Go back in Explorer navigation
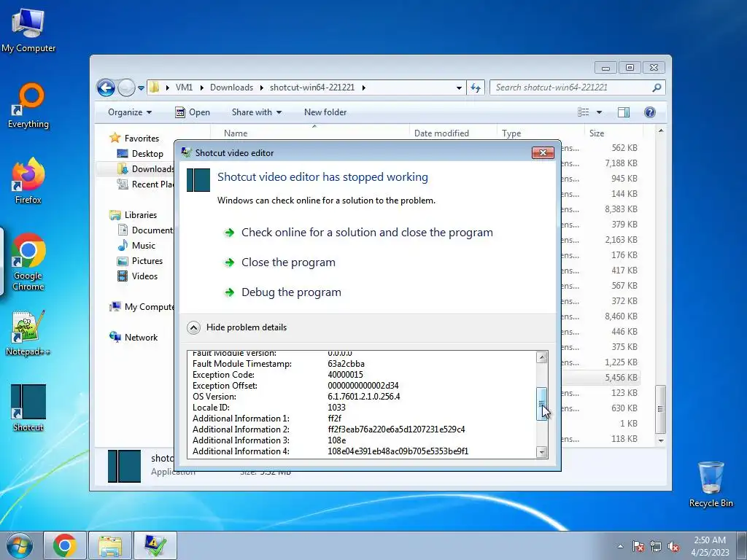Image resolution: width=747 pixels, height=560 pixels. (106, 87)
